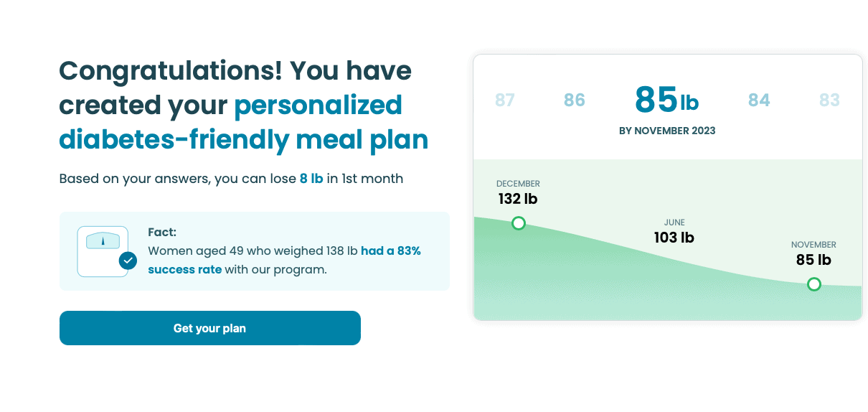This screenshot has width=868, height=412.
Task: Click the weight scale icon
Action: [x=103, y=251]
